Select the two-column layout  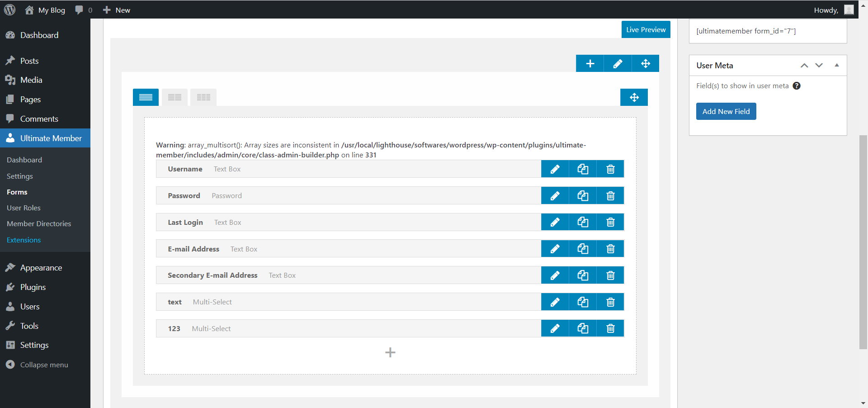click(175, 97)
